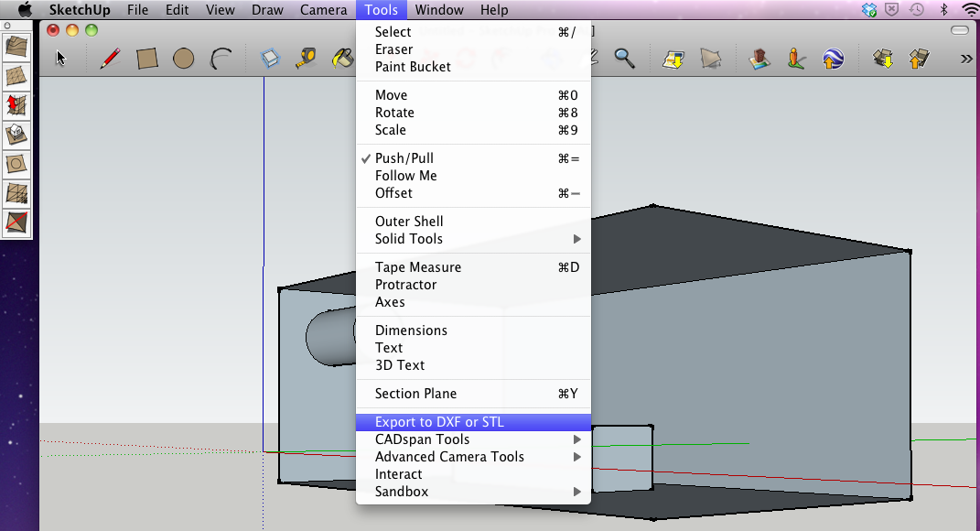
Task: Open the Edit menu
Action: click(x=177, y=10)
